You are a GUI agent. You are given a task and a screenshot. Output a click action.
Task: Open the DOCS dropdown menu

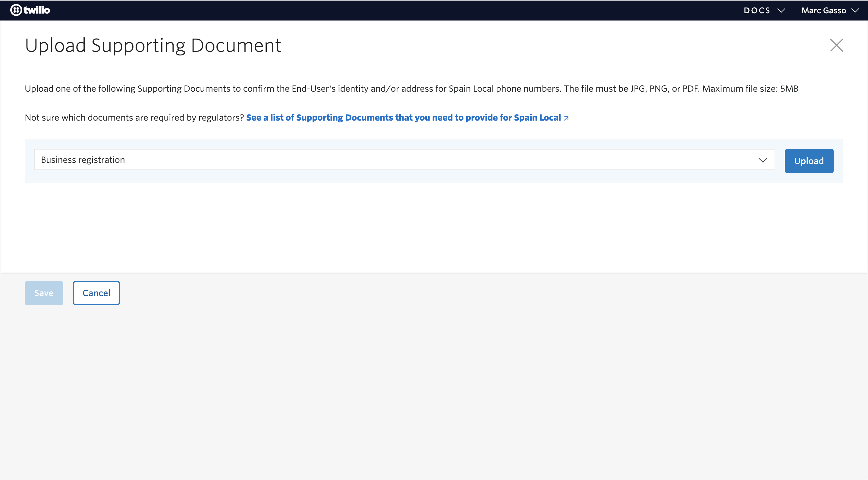click(764, 11)
